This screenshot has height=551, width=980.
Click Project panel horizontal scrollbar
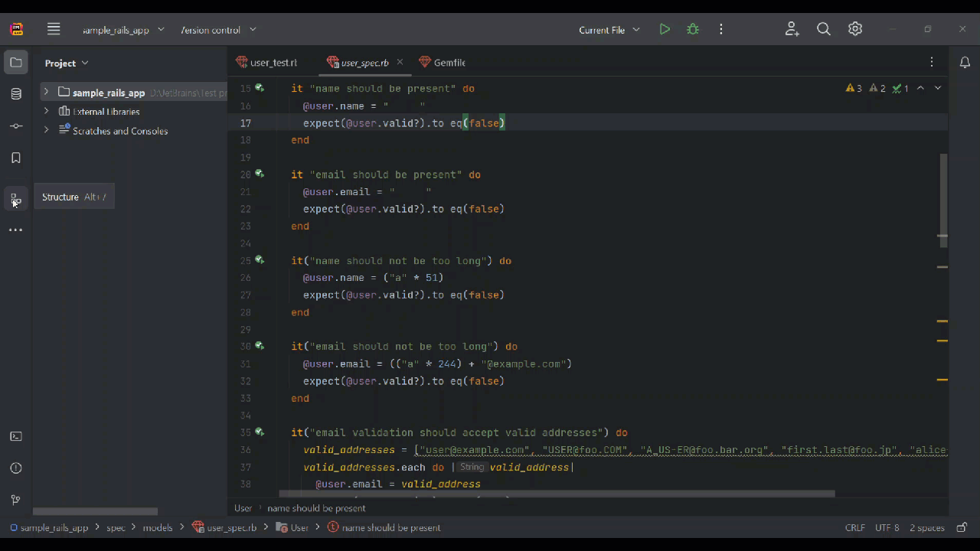point(95,511)
